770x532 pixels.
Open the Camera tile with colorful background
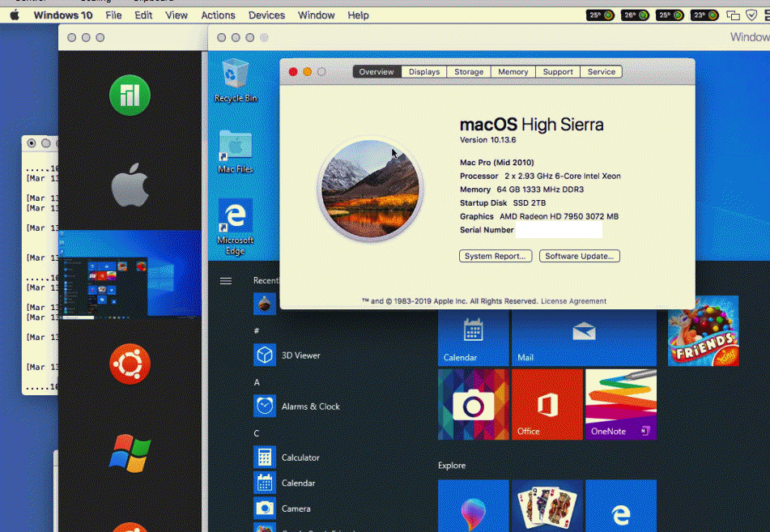[474, 404]
